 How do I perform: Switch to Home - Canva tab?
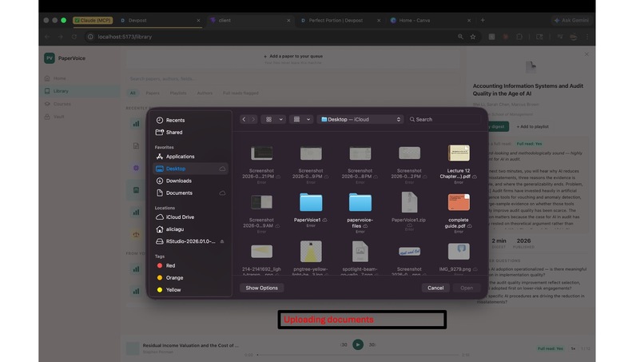click(x=431, y=20)
